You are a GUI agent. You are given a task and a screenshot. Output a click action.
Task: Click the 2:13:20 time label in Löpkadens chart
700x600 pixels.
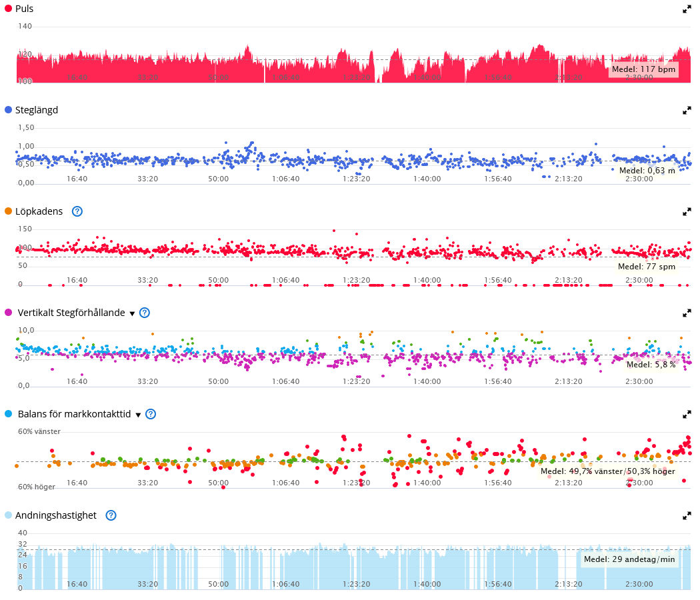[x=568, y=281]
